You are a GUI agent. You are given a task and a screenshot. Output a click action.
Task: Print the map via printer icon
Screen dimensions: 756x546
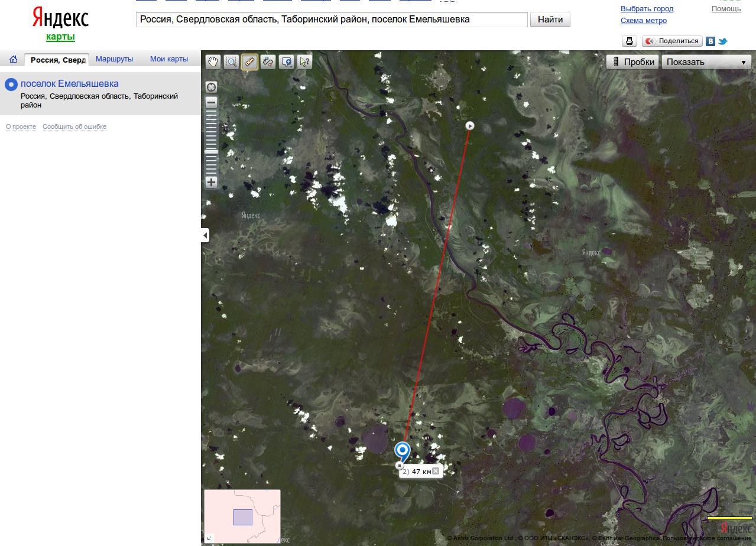point(630,41)
